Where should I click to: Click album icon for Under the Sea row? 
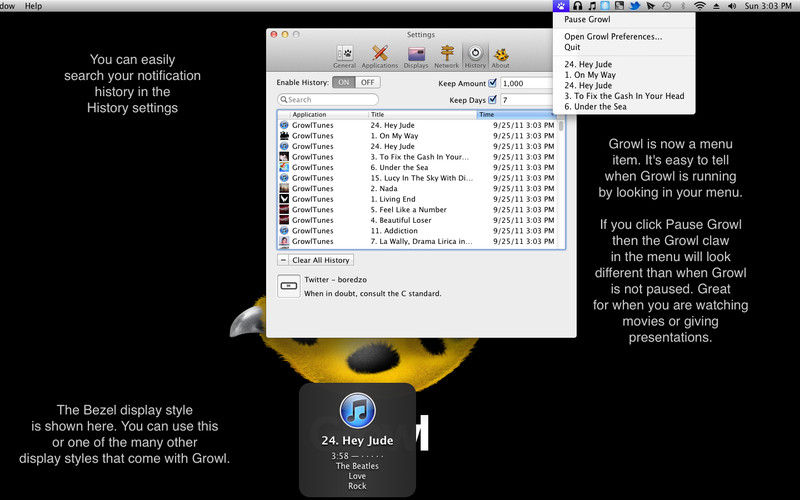(x=284, y=167)
